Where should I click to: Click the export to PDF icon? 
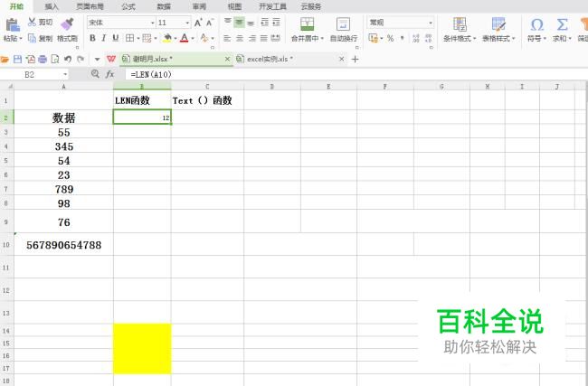point(31,60)
